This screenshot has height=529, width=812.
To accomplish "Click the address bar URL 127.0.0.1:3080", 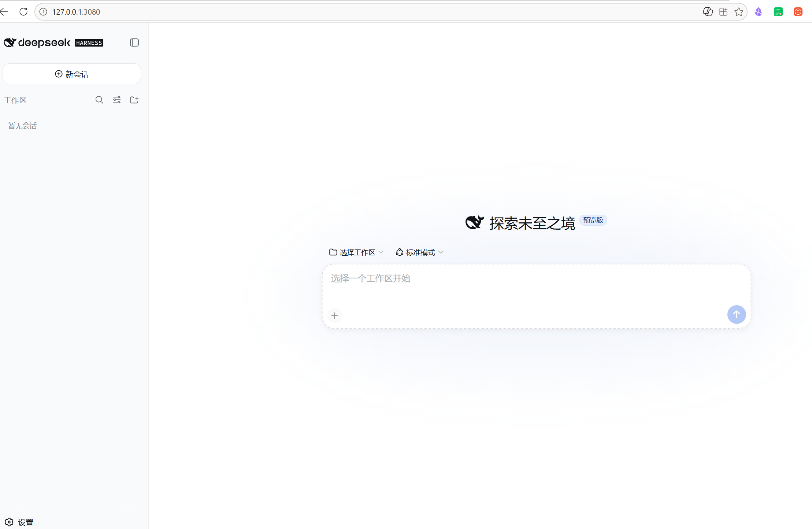I will pyautogui.click(x=76, y=12).
